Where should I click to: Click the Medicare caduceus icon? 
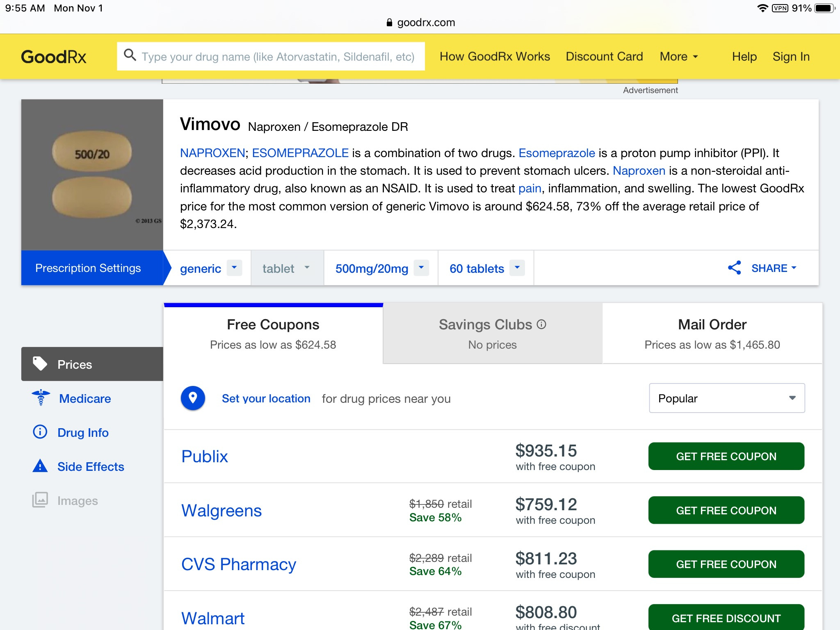click(41, 398)
